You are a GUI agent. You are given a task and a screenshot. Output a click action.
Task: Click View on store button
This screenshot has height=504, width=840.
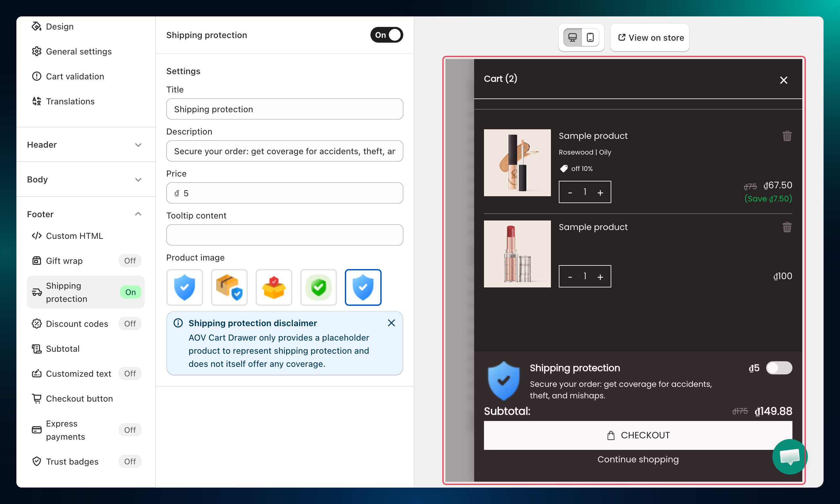click(650, 37)
